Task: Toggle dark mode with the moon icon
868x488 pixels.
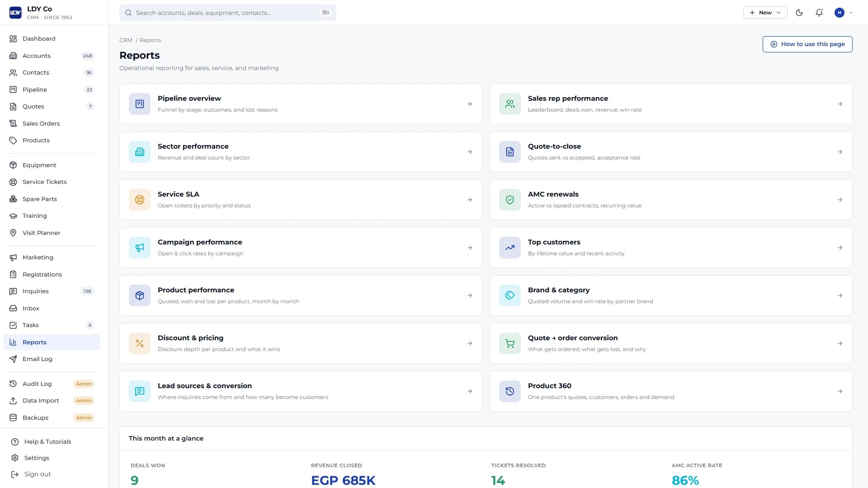Action: 799,13
